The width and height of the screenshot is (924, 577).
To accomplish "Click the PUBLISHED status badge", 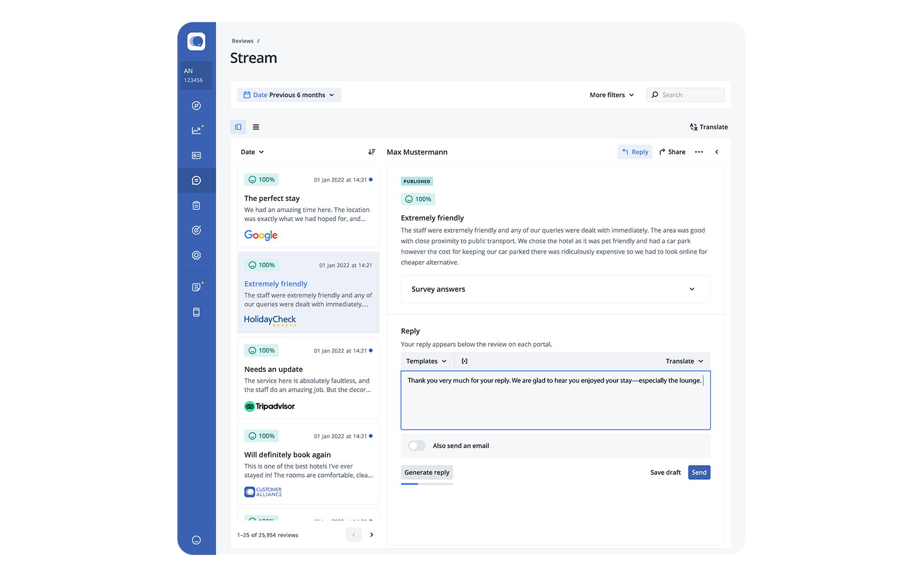I will [417, 181].
